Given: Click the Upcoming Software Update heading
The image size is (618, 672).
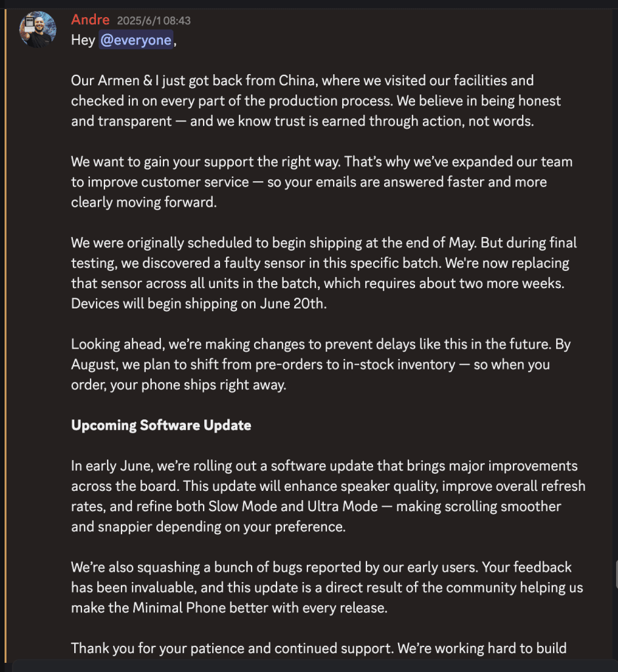Looking at the screenshot, I should [161, 425].
